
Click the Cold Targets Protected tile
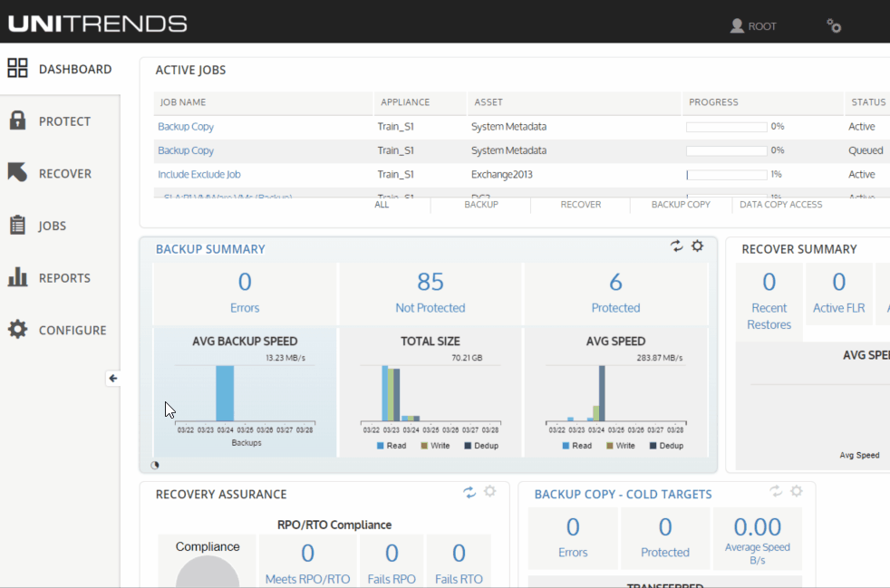coord(665,538)
